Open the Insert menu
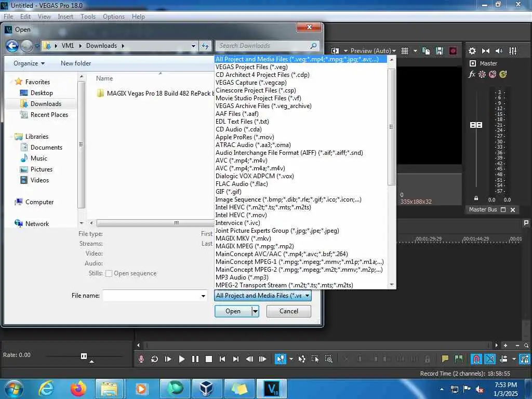532x399 pixels. 65,17
